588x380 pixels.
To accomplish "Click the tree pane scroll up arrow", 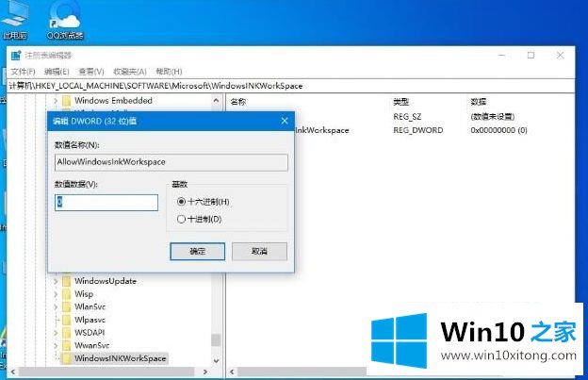I will pos(216,100).
